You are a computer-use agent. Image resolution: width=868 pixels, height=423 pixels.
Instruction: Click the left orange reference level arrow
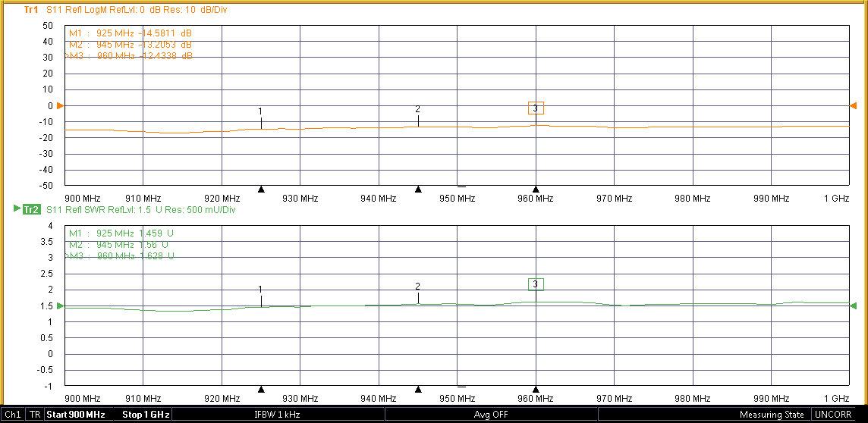click(x=61, y=105)
